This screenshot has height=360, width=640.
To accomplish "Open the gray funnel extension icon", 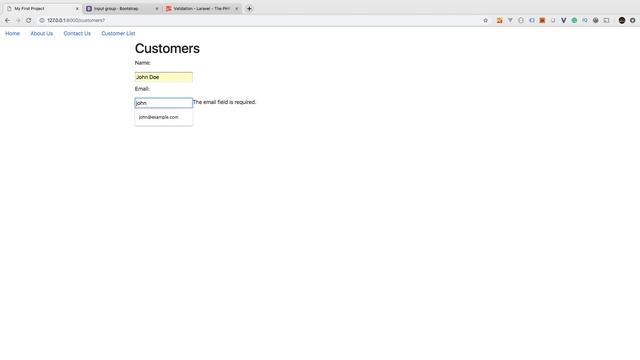I will pyautogui.click(x=510, y=20).
